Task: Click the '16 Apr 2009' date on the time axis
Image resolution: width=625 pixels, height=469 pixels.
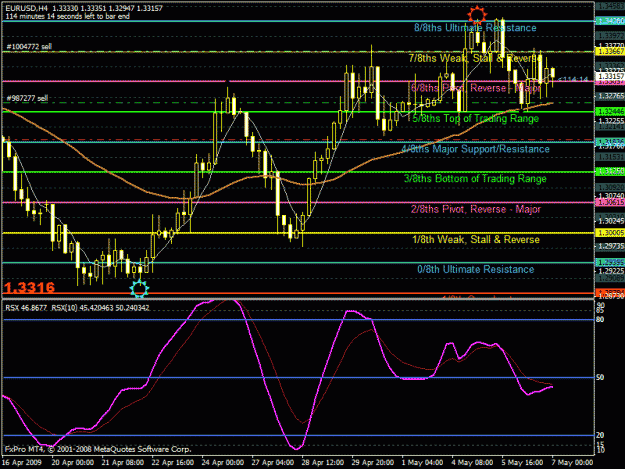Action: pyautogui.click(x=22, y=463)
